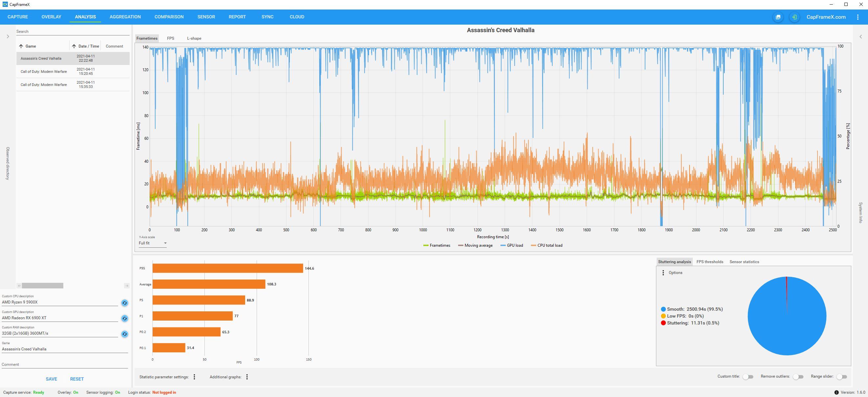Toggle Moving average series in legend

coord(476,245)
